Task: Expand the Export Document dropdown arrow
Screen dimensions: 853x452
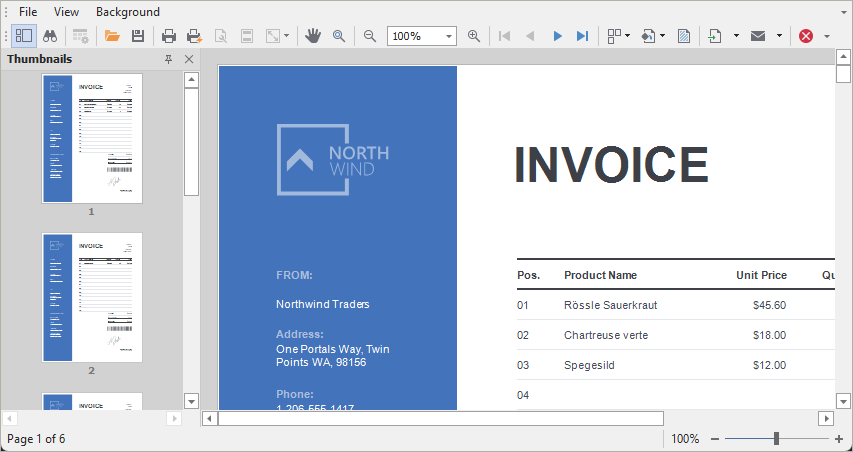Action: (736, 36)
